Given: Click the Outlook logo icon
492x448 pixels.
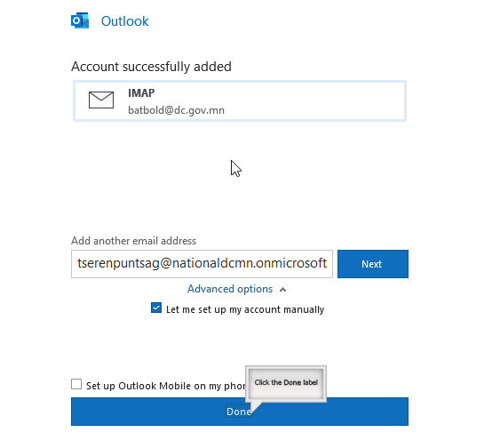Looking at the screenshot, I should (x=80, y=20).
